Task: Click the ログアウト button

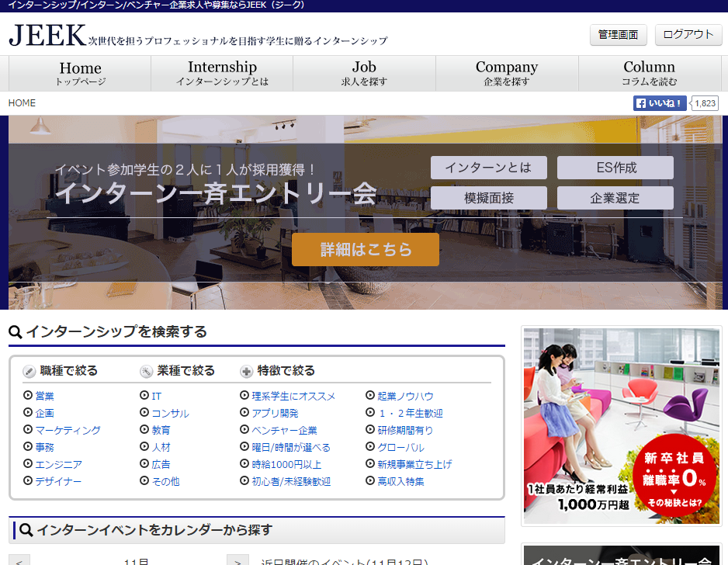Action: click(x=688, y=35)
